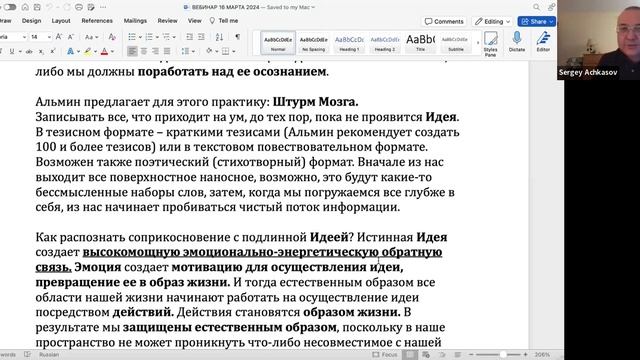Open the Home icon in title bar

[x=25, y=7]
